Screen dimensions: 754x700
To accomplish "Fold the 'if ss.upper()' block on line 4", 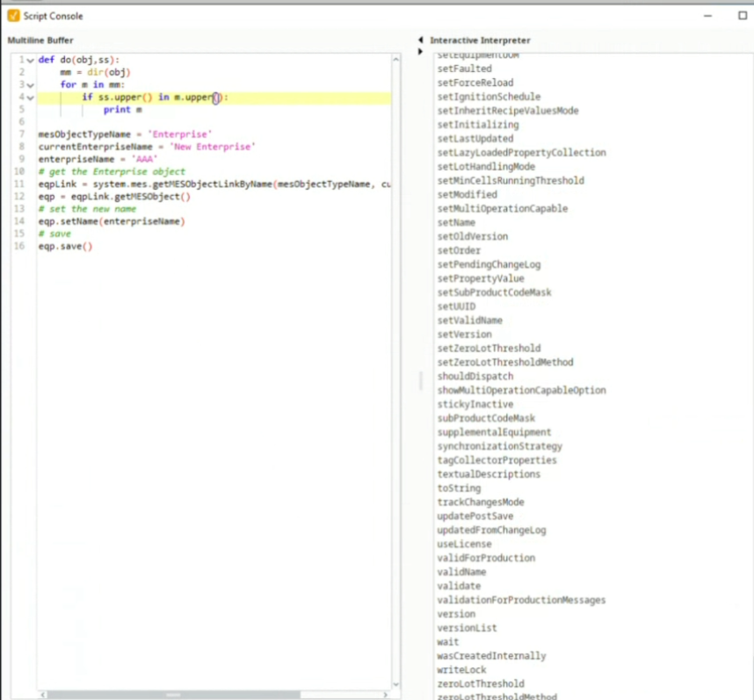I will [30, 97].
